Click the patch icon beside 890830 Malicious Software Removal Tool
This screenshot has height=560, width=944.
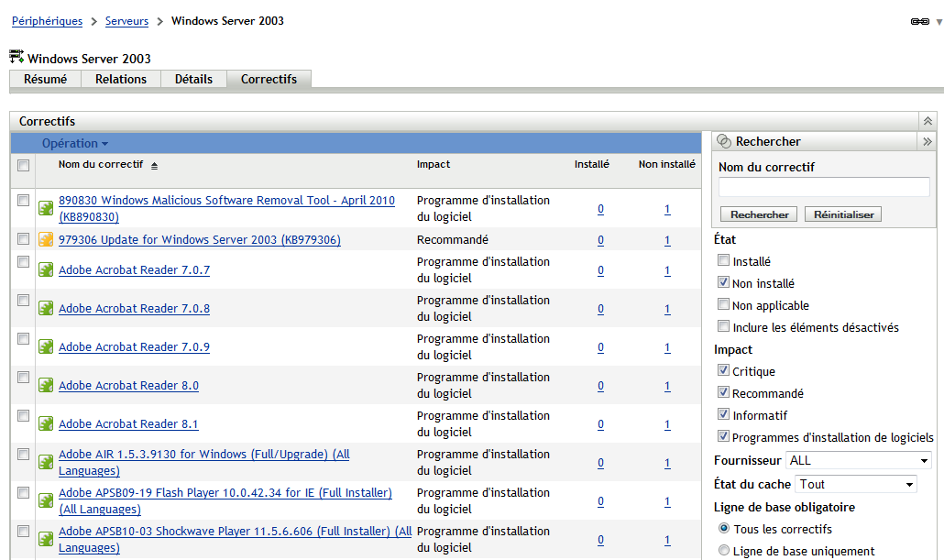click(x=45, y=208)
